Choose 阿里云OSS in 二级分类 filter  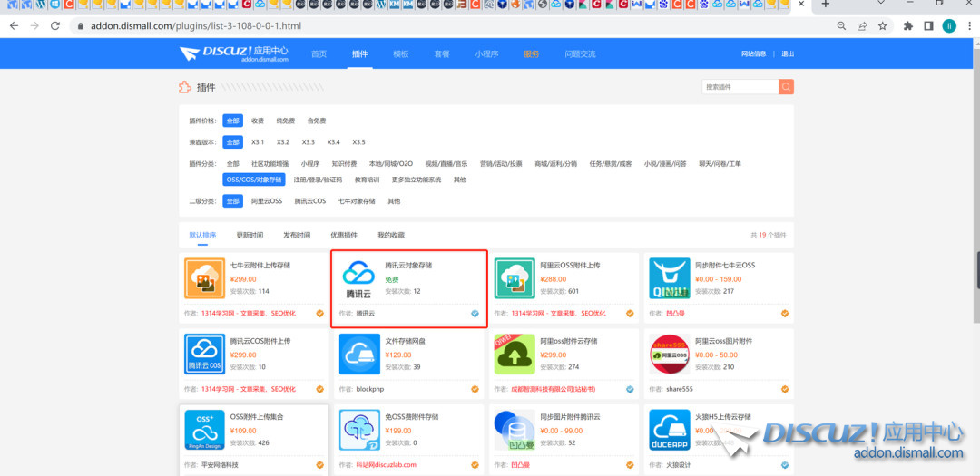point(267,201)
